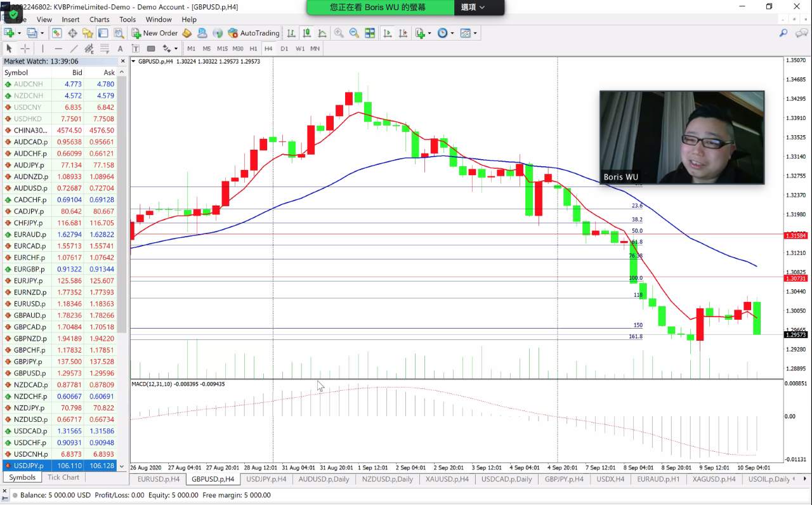Select the vertical line drawing tool
Image resolution: width=812 pixels, height=505 pixels.
pyautogui.click(x=43, y=48)
